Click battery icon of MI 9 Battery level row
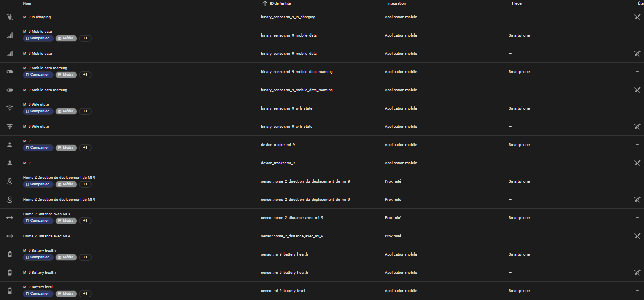Image resolution: width=644 pixels, height=300 pixels. pyautogui.click(x=10, y=291)
